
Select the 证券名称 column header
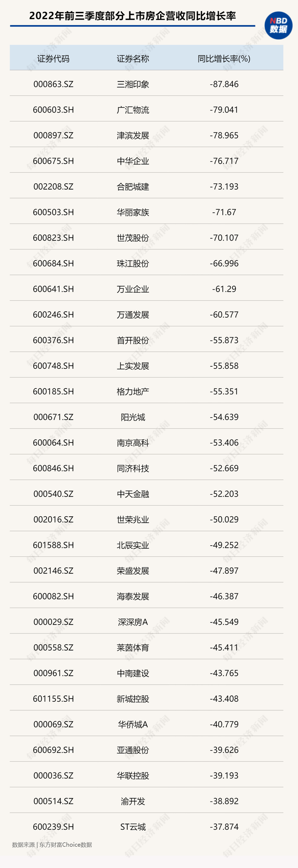133,59
